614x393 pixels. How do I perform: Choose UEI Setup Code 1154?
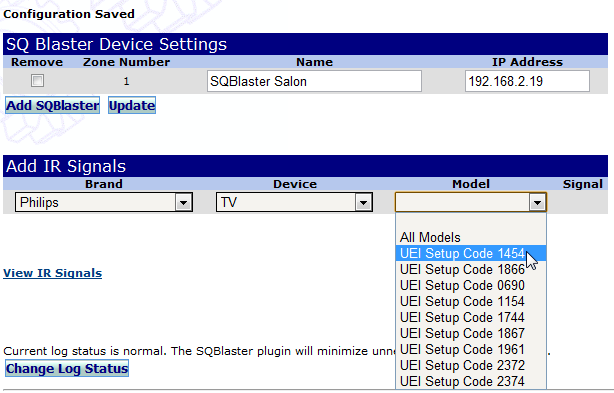[x=471, y=301]
